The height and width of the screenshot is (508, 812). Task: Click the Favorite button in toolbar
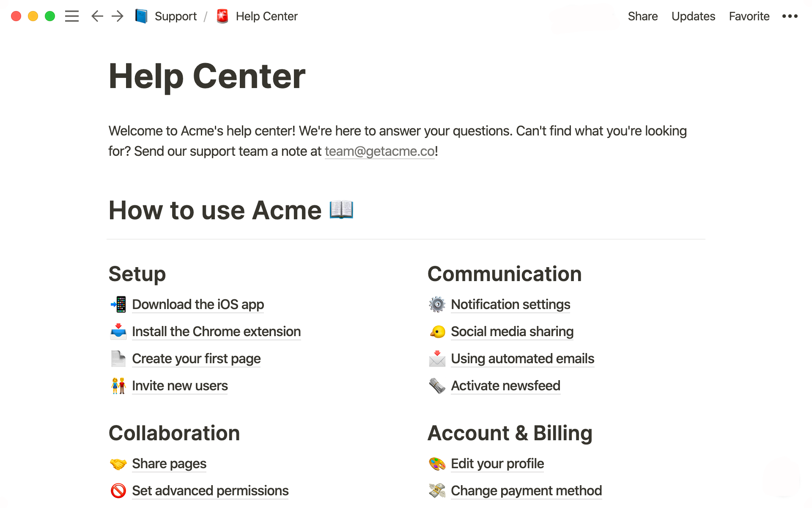point(749,16)
